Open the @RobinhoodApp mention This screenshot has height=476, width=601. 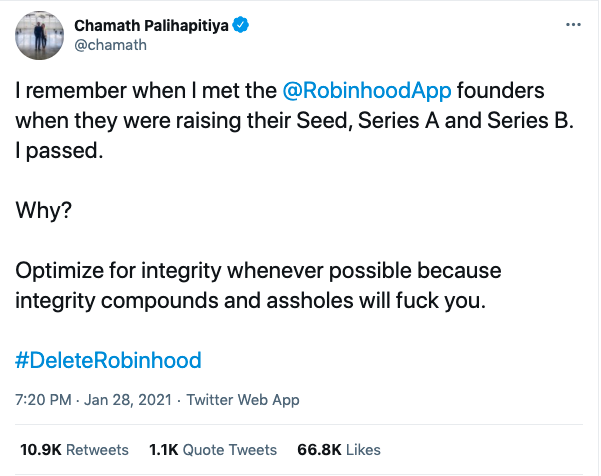(368, 90)
